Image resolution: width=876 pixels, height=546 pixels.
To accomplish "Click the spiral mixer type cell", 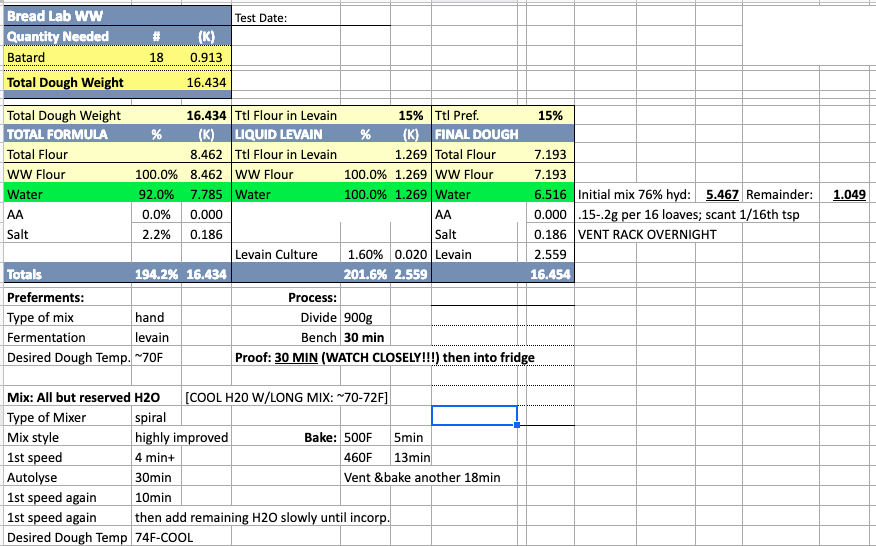I will click(x=152, y=417).
